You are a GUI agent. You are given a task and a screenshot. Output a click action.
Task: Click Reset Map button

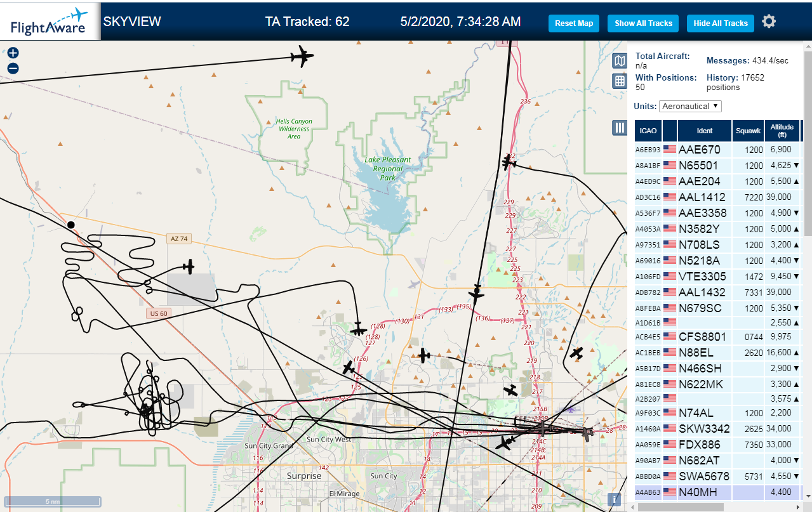coord(574,23)
